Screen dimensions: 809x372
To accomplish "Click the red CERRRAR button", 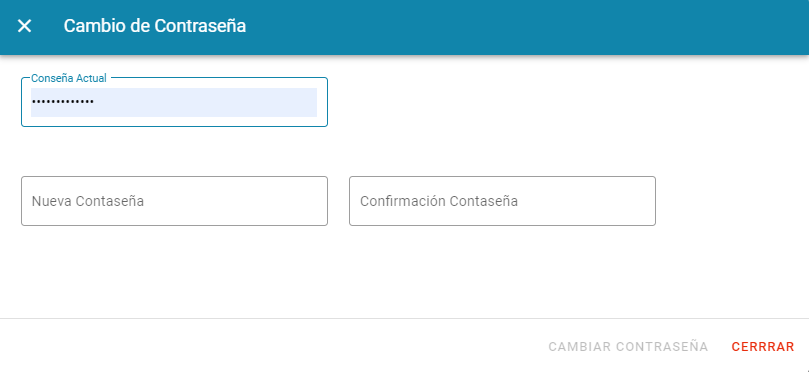I will point(763,347).
